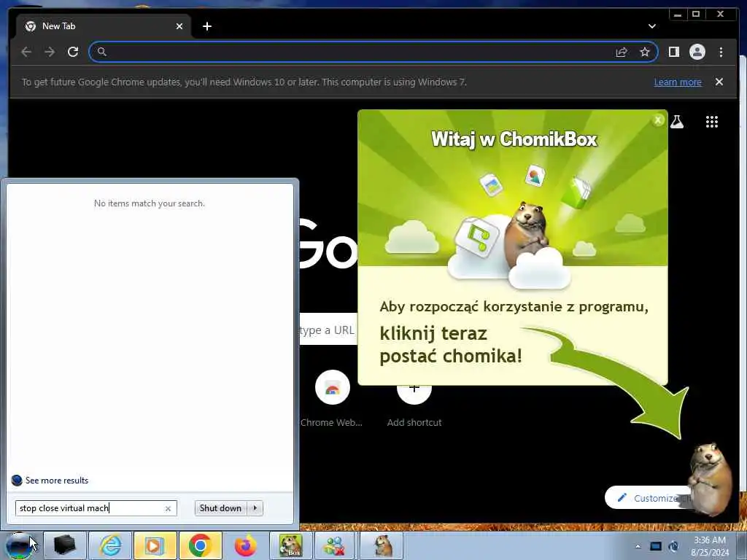The width and height of the screenshot is (747, 560).
Task: Open ChomikBox taskbar icon
Action: click(290, 545)
